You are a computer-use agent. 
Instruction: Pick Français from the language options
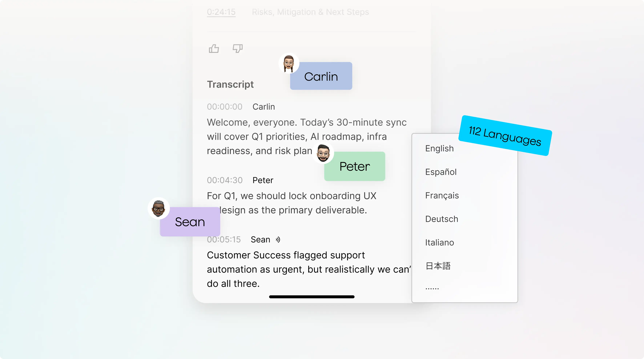pyautogui.click(x=442, y=195)
